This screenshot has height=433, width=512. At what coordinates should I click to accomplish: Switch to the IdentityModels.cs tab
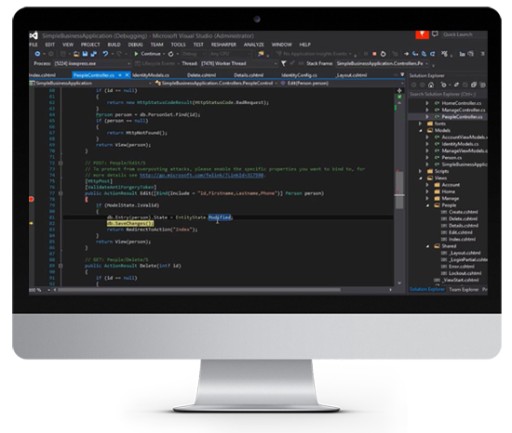coord(151,75)
